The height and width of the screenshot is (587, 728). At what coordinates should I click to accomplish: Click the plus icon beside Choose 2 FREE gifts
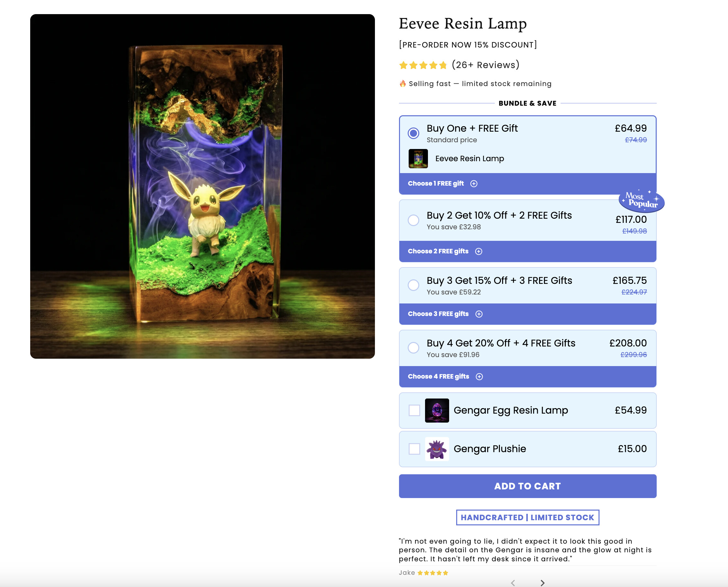click(x=478, y=251)
